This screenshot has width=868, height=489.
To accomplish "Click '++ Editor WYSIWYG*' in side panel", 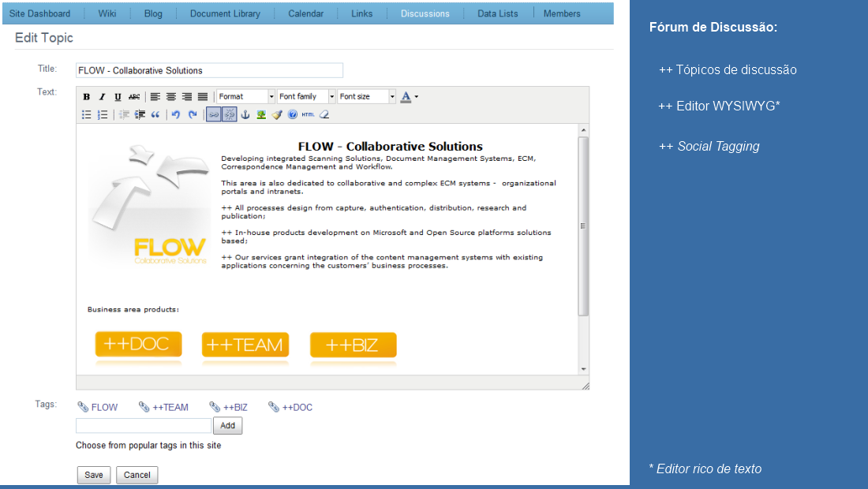I will tap(719, 106).
